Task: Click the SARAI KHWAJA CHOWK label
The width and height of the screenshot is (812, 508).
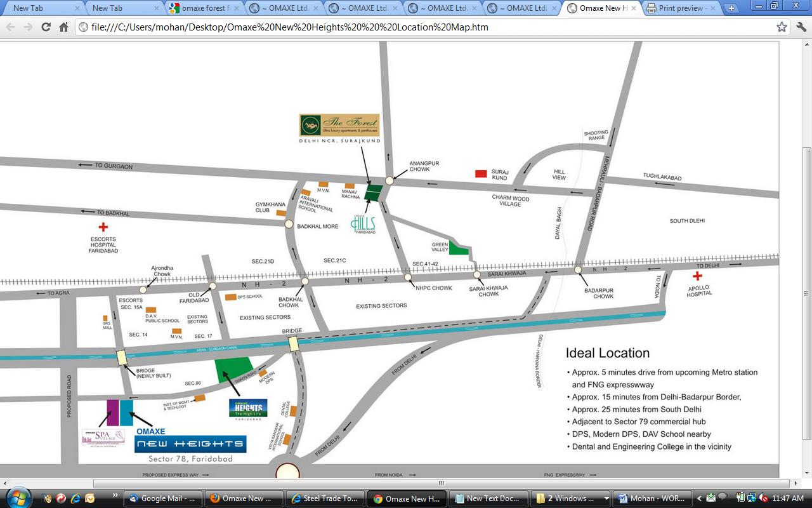Action: tap(488, 291)
